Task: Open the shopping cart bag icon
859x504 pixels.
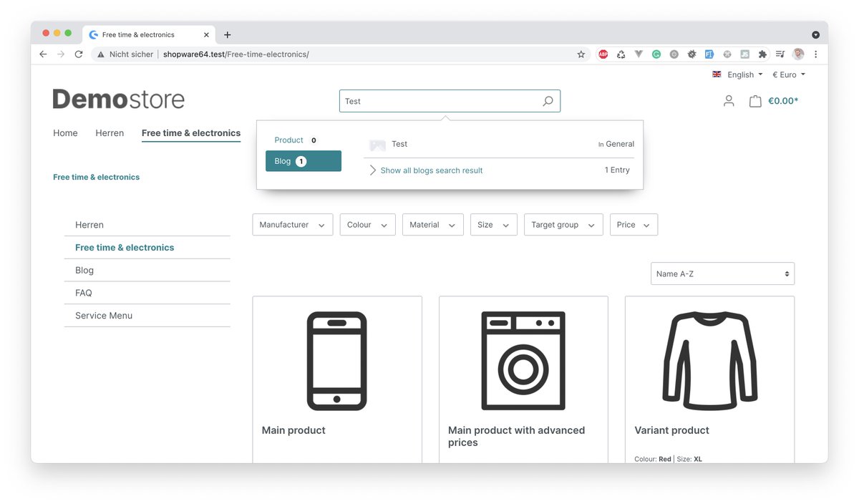Action: (x=755, y=101)
